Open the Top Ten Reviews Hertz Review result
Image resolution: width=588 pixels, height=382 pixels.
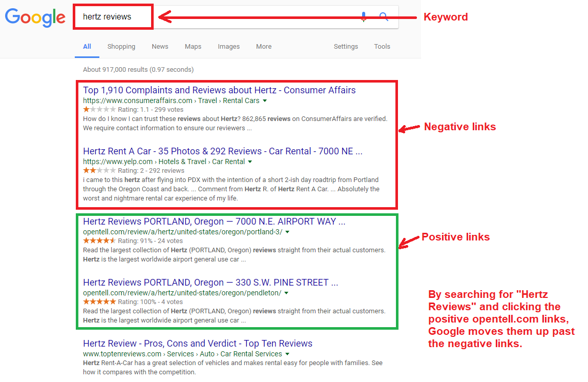[x=198, y=344]
